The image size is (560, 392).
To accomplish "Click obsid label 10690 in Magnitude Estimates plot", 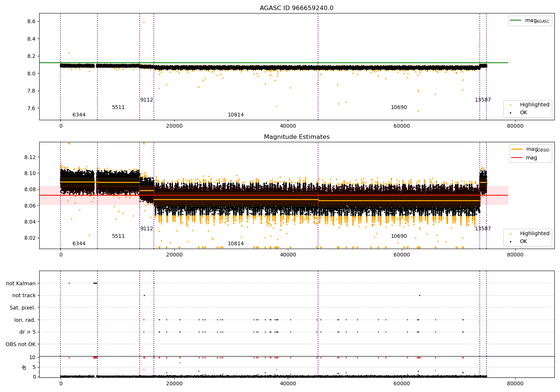I will (x=399, y=236).
